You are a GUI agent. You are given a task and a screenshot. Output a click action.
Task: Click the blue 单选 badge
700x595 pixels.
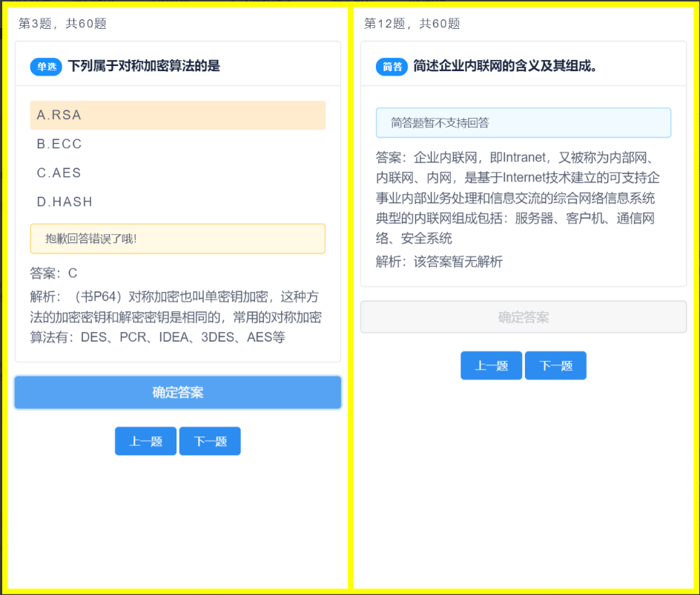tap(46, 67)
